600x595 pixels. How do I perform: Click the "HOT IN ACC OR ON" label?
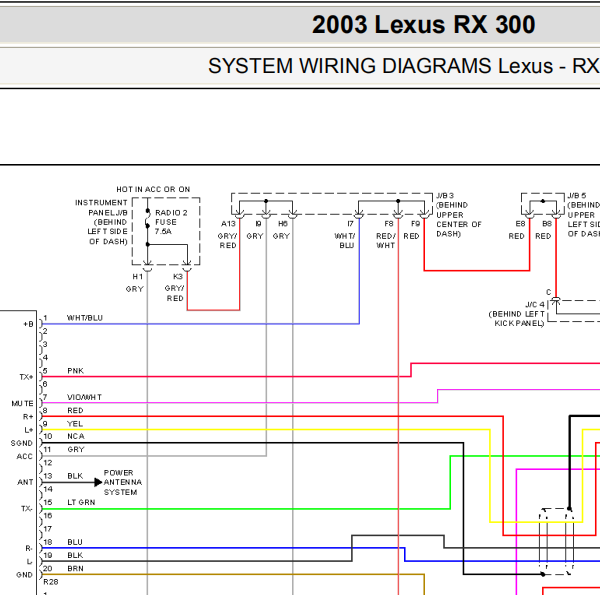coord(153,189)
